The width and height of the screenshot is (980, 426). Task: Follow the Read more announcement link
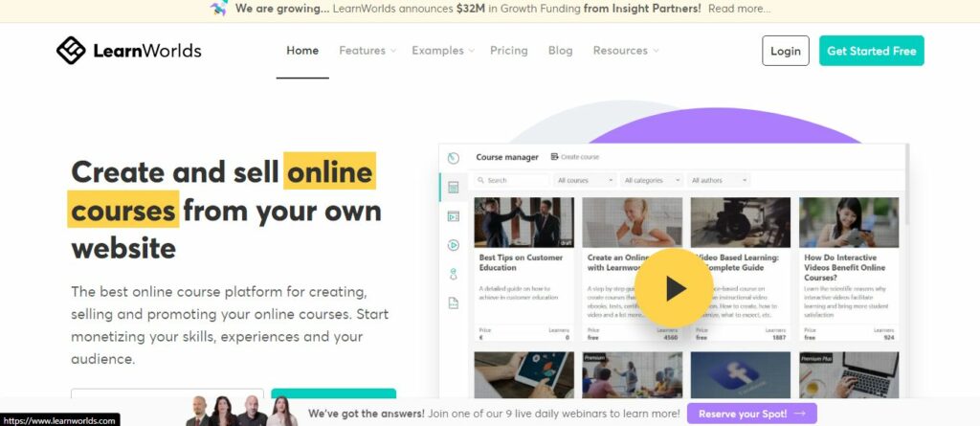coord(740,9)
